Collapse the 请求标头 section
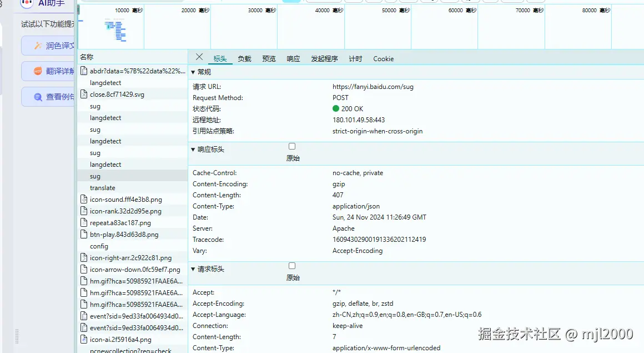 pos(193,269)
